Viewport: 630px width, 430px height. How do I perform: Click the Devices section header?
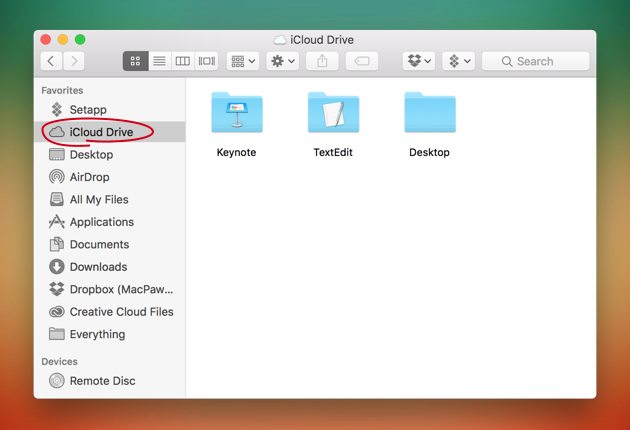[59, 362]
